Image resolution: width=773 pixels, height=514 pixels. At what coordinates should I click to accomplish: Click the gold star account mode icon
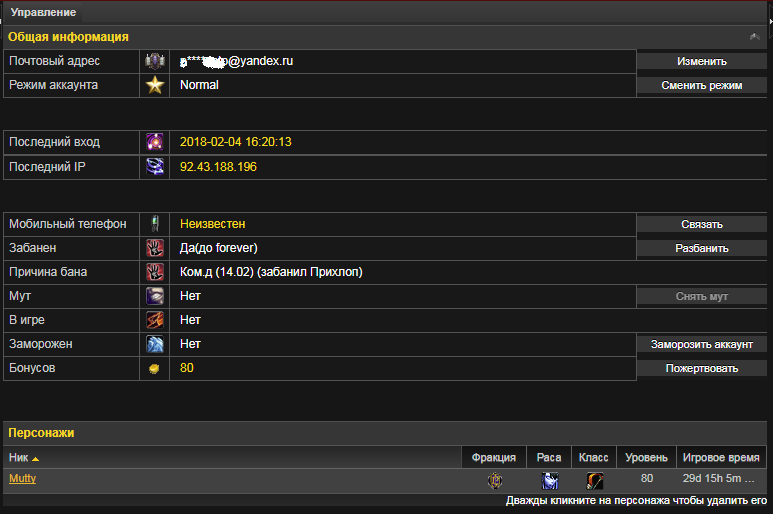(155, 85)
